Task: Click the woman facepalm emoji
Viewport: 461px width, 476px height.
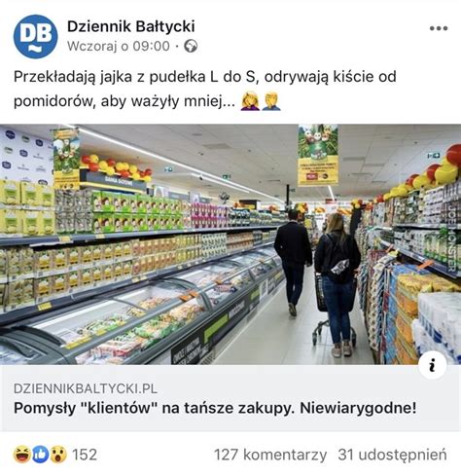Action: tap(250, 101)
